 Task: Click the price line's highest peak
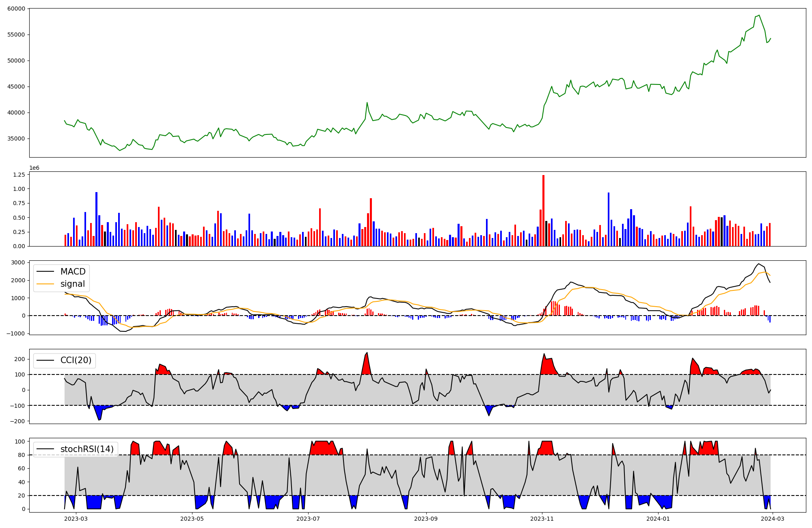coord(759,15)
